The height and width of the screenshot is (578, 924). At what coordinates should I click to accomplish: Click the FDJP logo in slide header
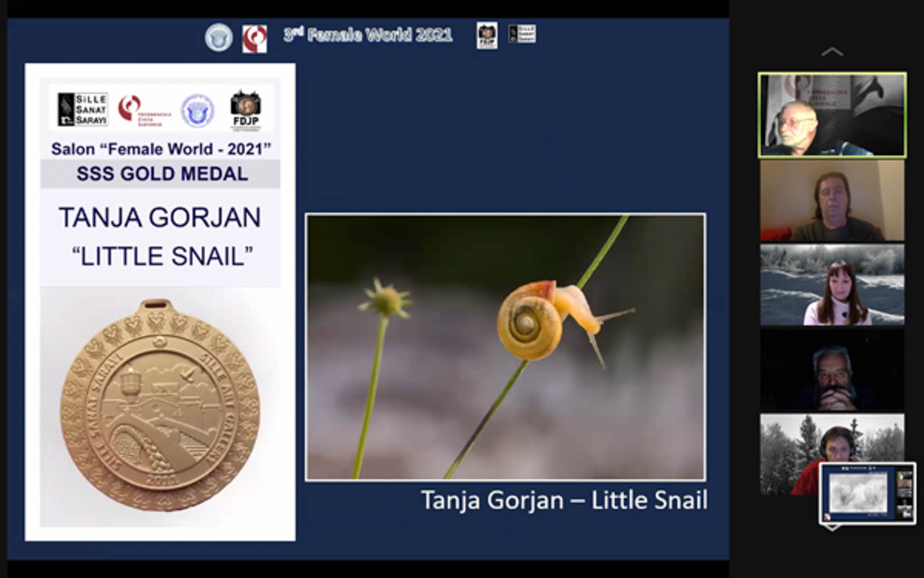487,36
